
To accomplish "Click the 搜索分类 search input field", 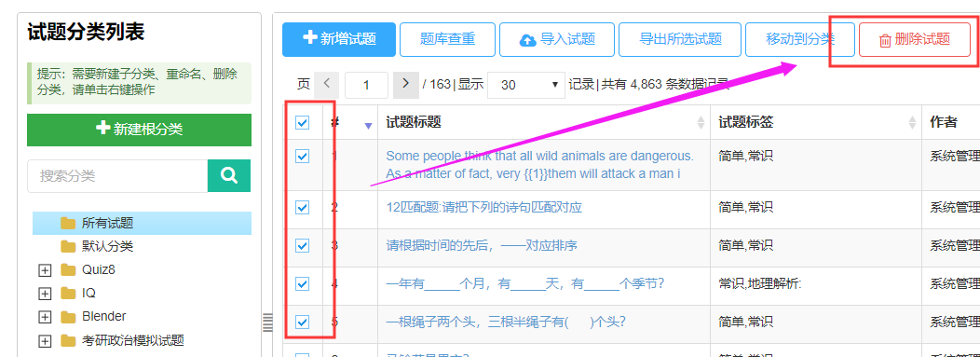I will (x=117, y=175).
